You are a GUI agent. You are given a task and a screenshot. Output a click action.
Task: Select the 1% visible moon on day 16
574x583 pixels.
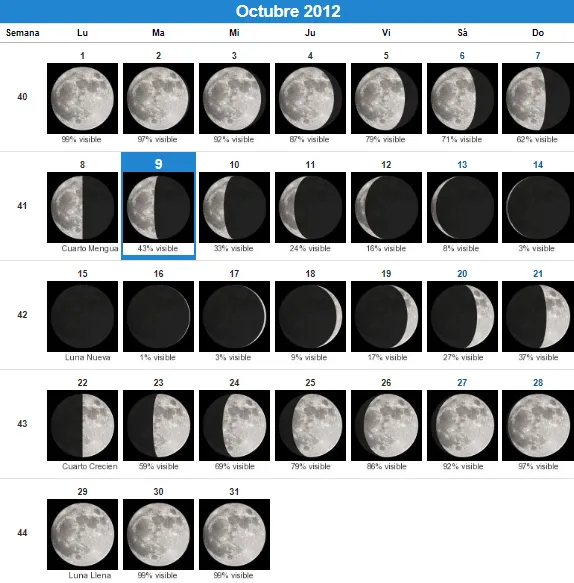pos(158,316)
